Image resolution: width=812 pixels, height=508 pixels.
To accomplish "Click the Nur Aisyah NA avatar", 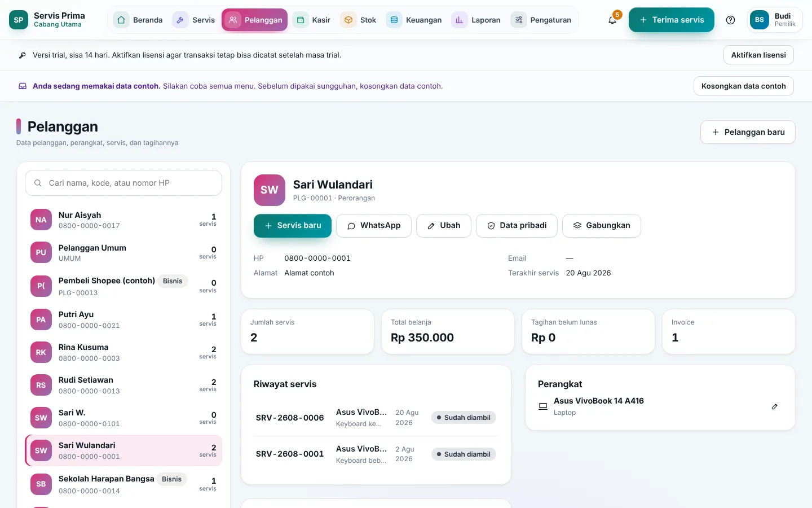I will 41,220.
